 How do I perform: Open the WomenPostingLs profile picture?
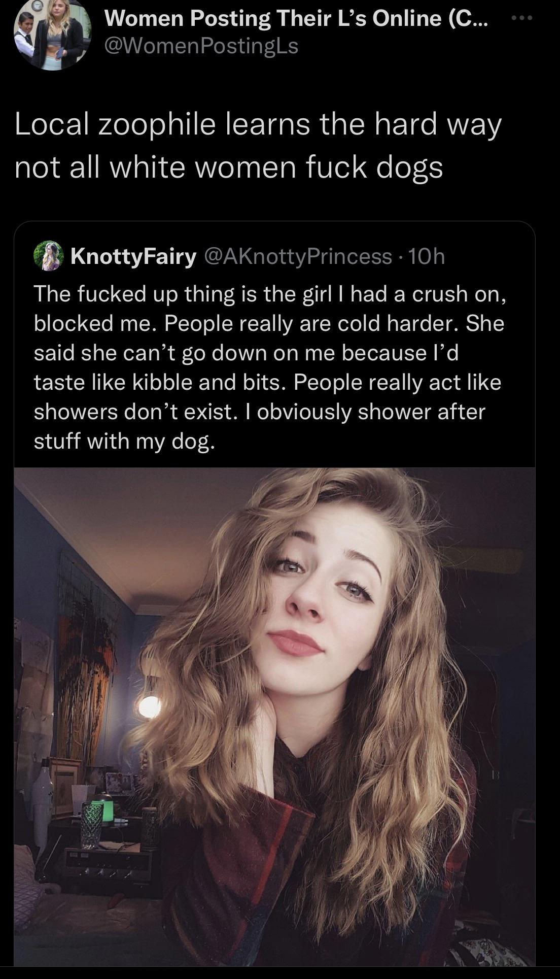coord(53,33)
